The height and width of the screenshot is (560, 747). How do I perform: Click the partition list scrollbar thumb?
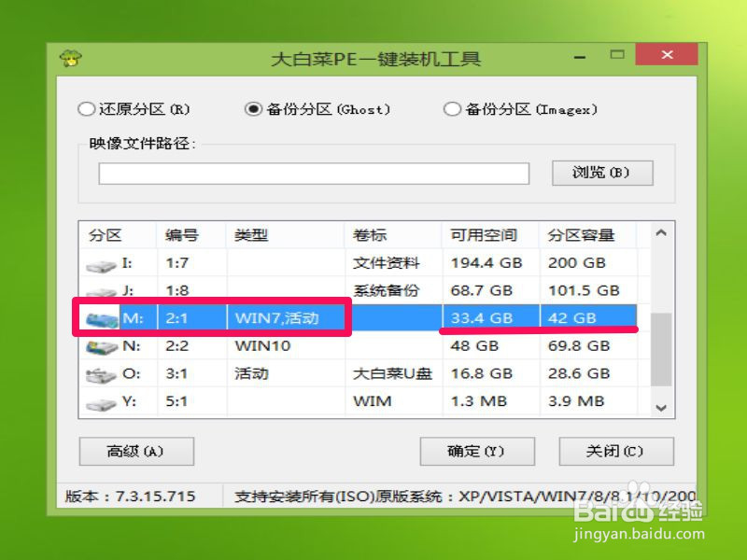tap(661, 349)
